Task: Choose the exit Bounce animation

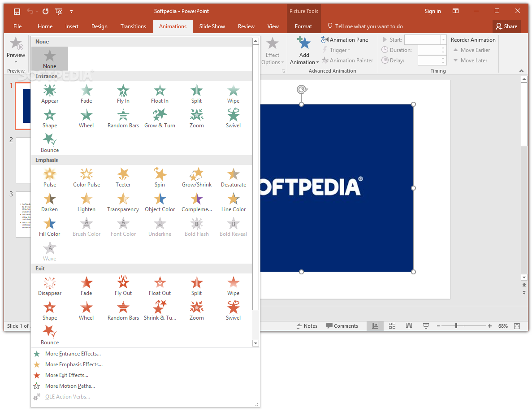Action: coord(50,336)
